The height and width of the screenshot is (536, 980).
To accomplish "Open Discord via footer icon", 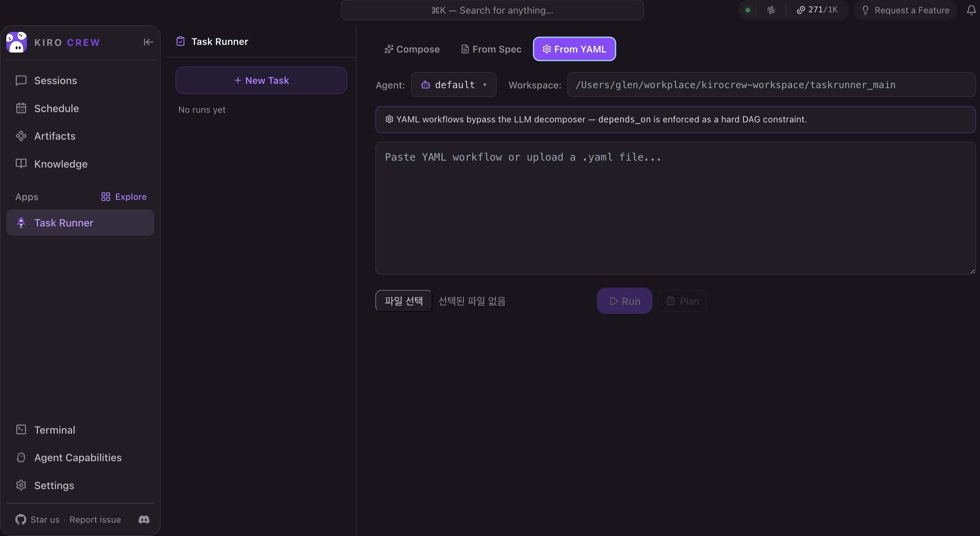I will [144, 520].
